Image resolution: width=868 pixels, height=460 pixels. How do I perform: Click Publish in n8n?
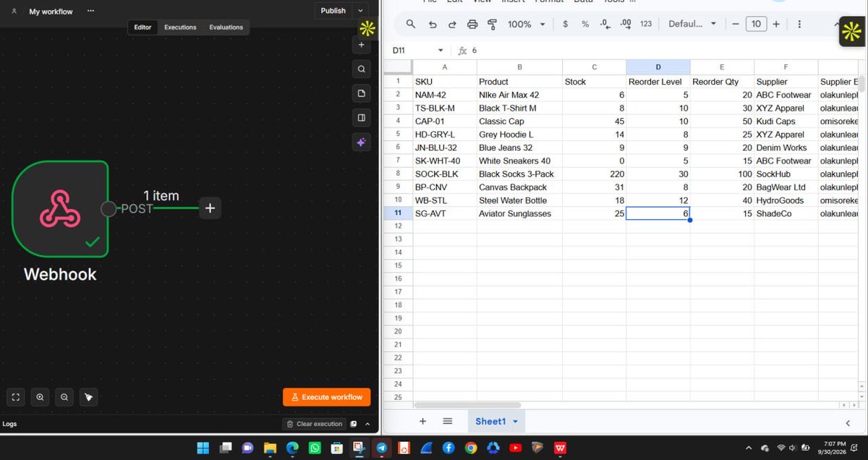pyautogui.click(x=333, y=11)
